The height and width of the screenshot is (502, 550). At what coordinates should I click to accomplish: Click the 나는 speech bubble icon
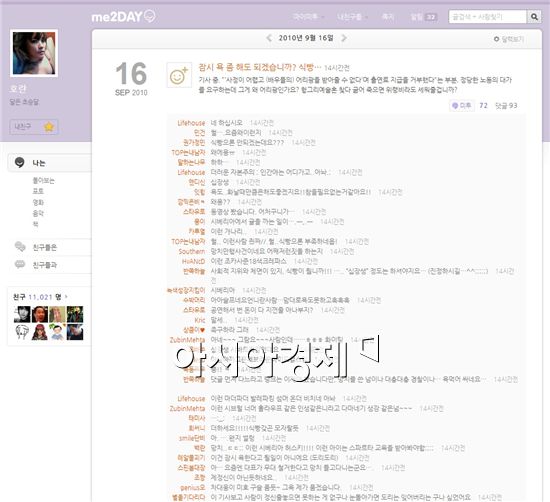[20, 162]
